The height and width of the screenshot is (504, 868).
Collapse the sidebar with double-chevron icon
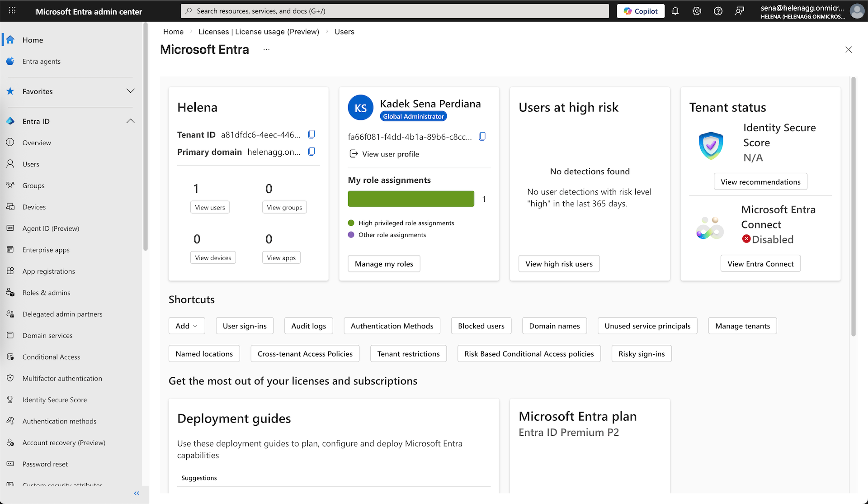pyautogui.click(x=137, y=493)
